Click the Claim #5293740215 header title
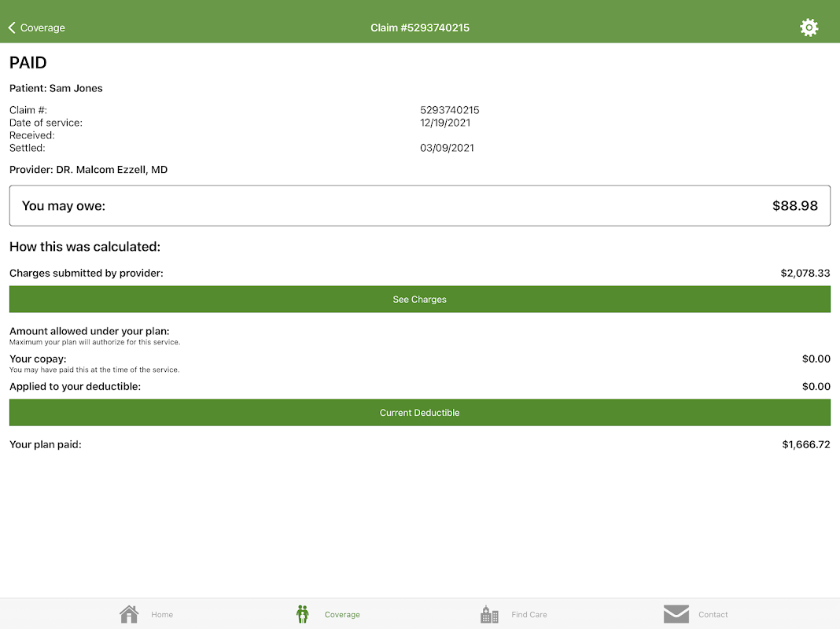 point(419,28)
